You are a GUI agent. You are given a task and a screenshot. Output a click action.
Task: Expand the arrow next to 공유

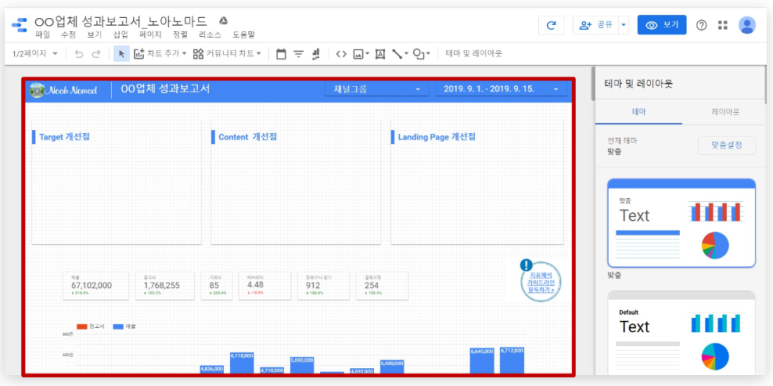624,25
